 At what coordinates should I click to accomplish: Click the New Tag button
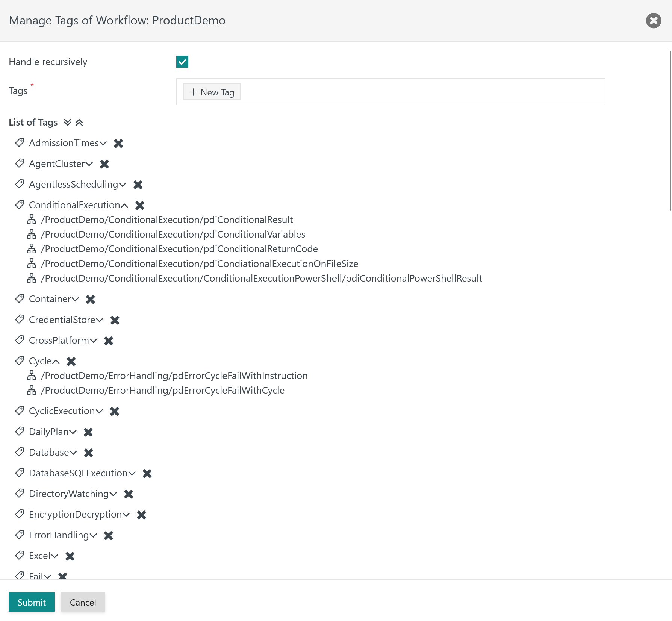(212, 92)
